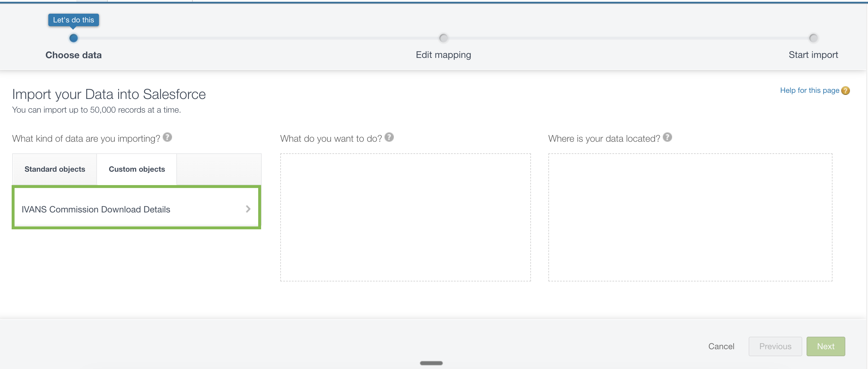Click the orange help icon next to 'Help for this page'

click(845, 91)
